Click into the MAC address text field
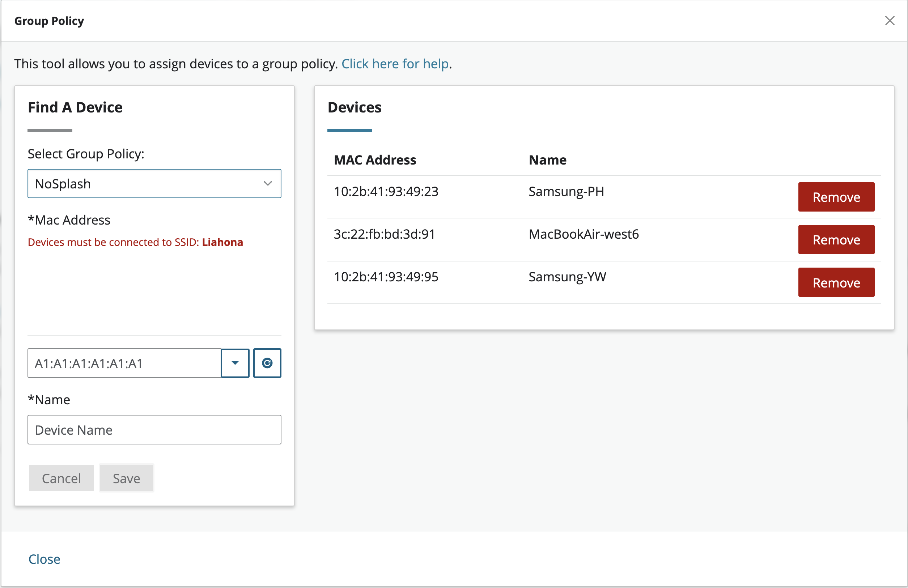 [x=124, y=363]
